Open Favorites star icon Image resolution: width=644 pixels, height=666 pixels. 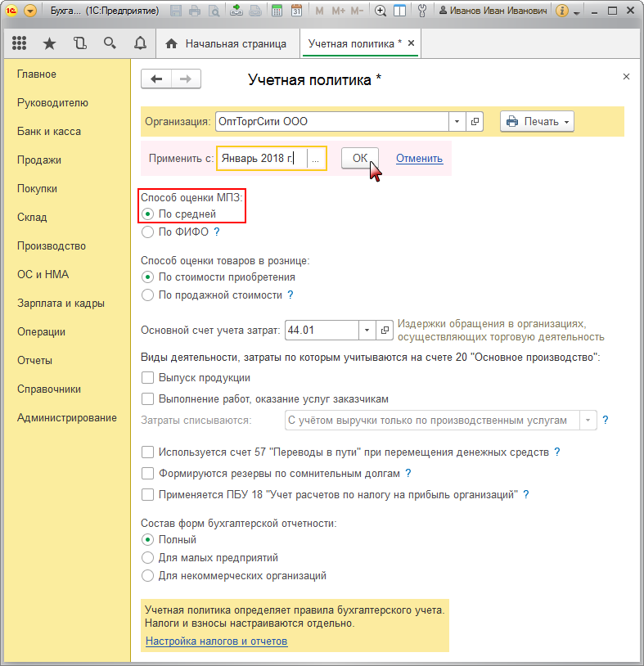50,43
